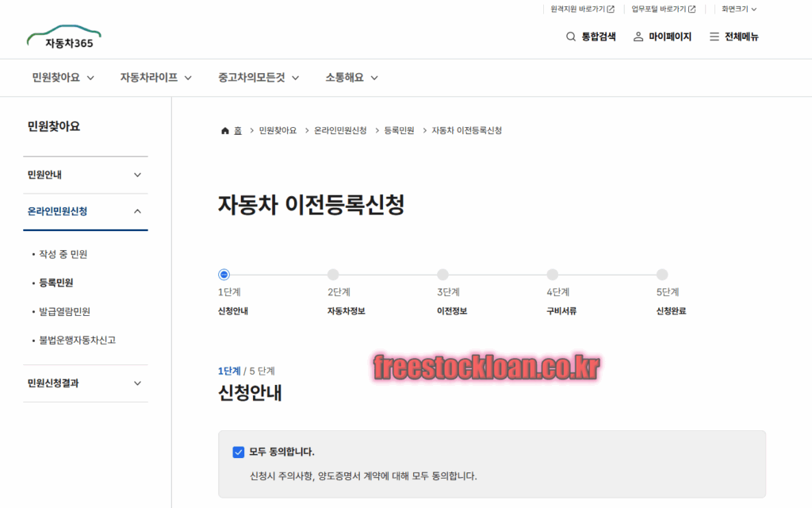Click 등록민원 in breadcrumb path
Image resolution: width=812 pixels, height=508 pixels.
pos(399,130)
